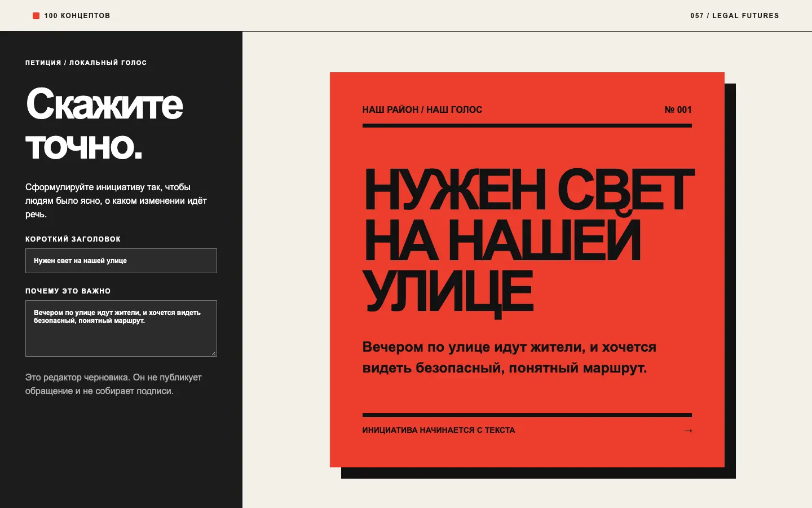
Task: Click the 100 КОНЦЕПТОВ header text
Action: (77, 16)
